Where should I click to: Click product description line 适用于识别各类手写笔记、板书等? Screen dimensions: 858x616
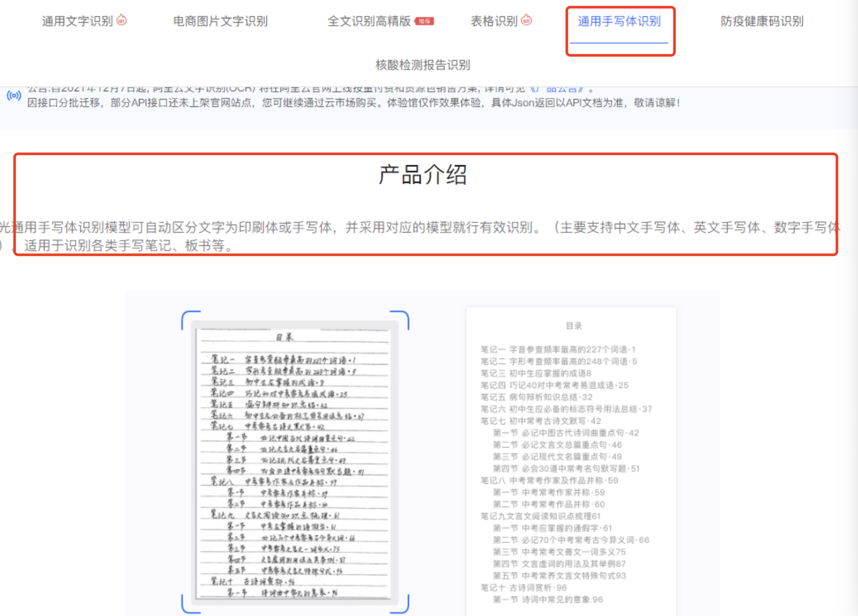click(129, 246)
